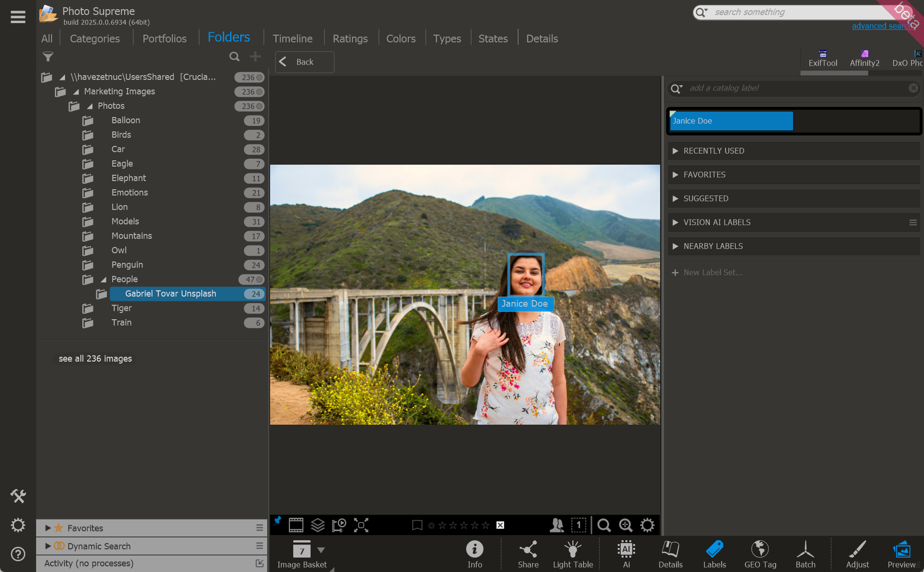Set the first rating star
Viewport: 924px width, 572px height.
[442, 525]
